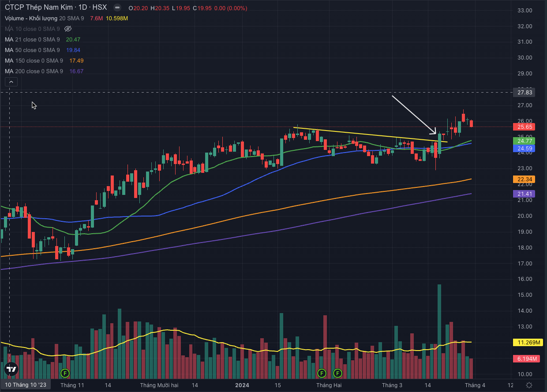Click the 10.00 tick on the price axis
Viewport: 547px width, 392px height.
pyautogui.click(x=525, y=374)
